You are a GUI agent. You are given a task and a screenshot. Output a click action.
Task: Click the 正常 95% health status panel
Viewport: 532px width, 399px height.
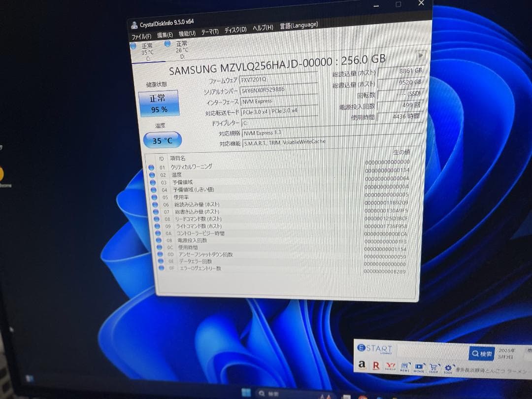pos(160,104)
